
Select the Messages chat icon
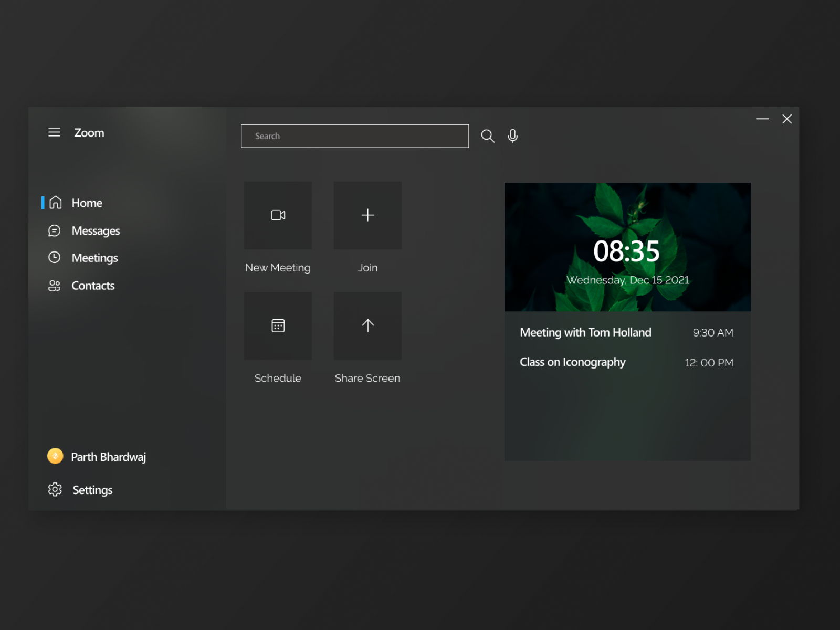coord(55,230)
